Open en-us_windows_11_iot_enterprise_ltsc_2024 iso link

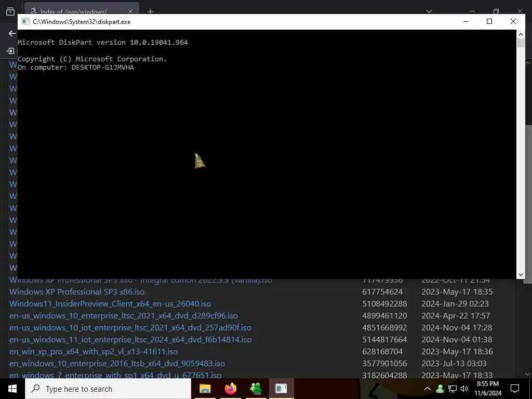130,339
